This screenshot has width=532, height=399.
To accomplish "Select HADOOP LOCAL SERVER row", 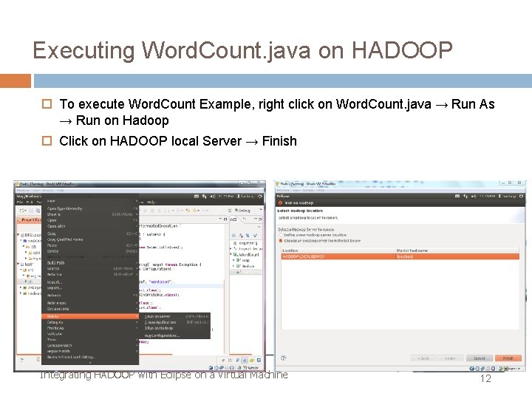I will (400, 256).
